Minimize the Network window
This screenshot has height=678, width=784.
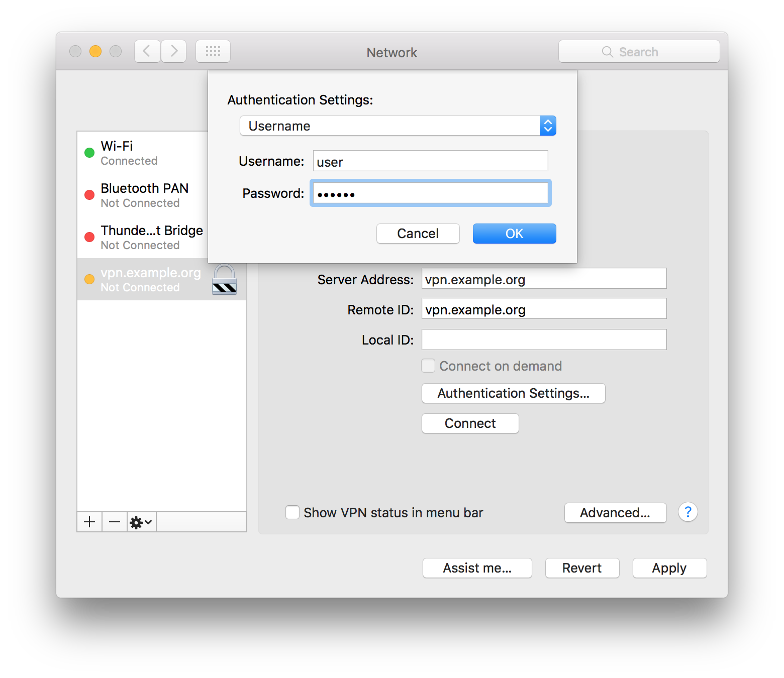tap(95, 51)
